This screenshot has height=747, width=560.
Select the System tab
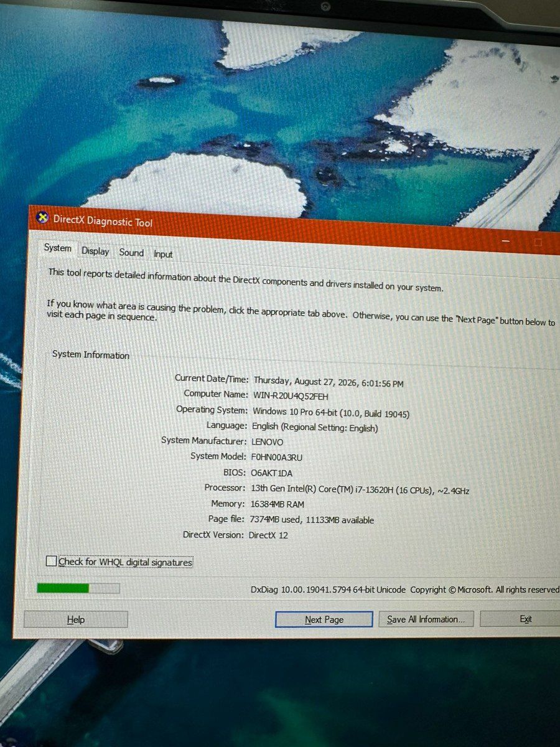coord(58,248)
